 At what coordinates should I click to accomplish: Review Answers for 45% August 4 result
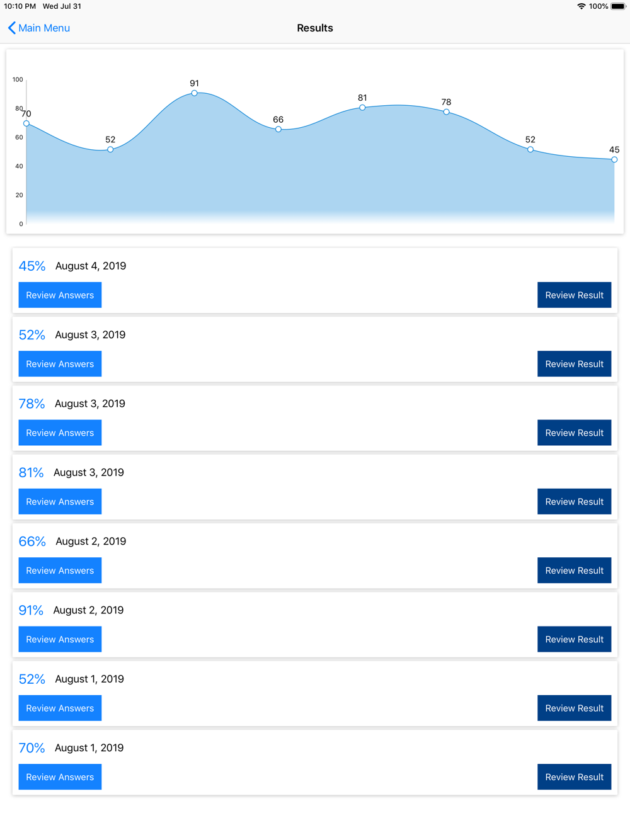(60, 295)
